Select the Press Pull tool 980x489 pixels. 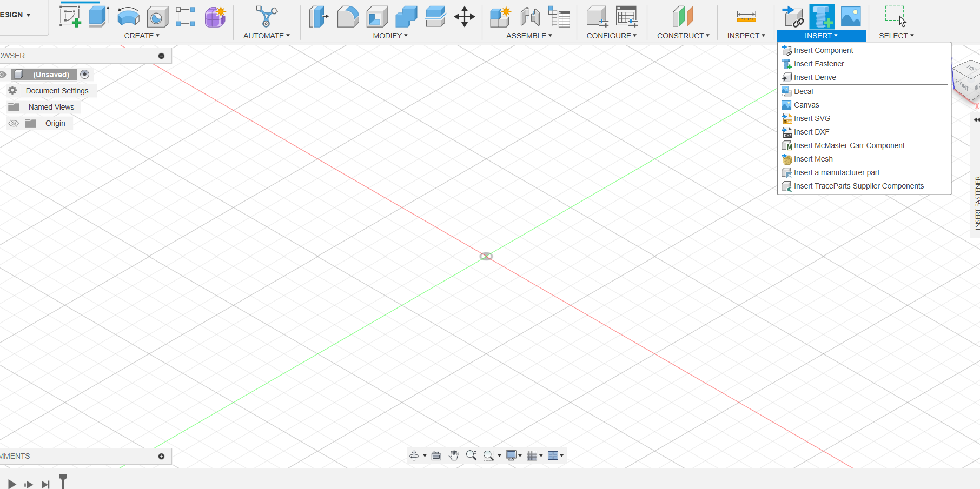[319, 17]
